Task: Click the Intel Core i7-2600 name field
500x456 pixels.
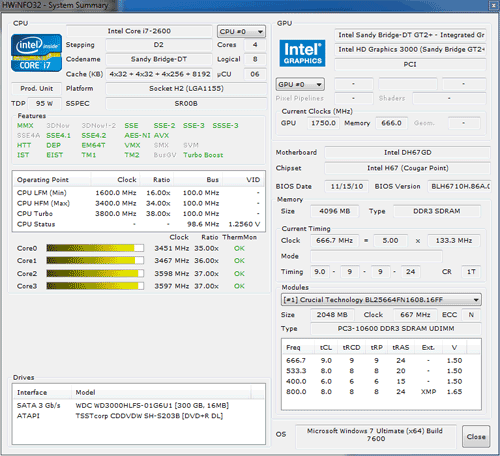Action: click(139, 31)
